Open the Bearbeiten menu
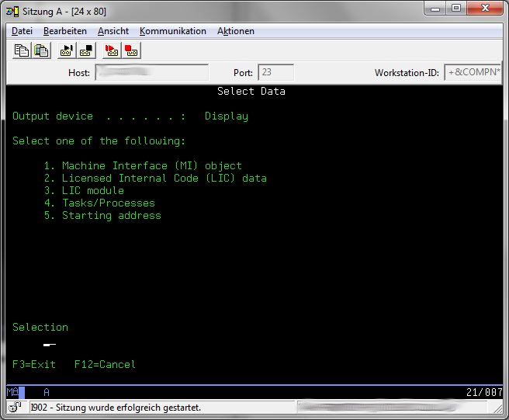 click(65, 31)
